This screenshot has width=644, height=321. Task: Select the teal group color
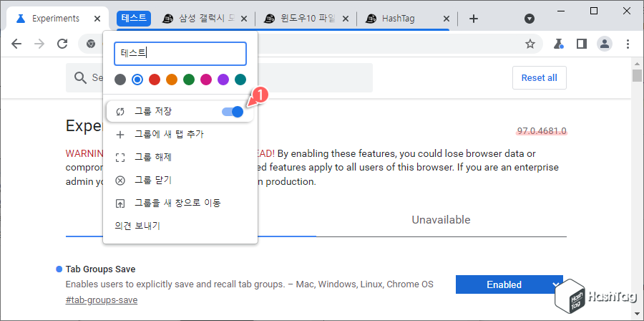240,80
